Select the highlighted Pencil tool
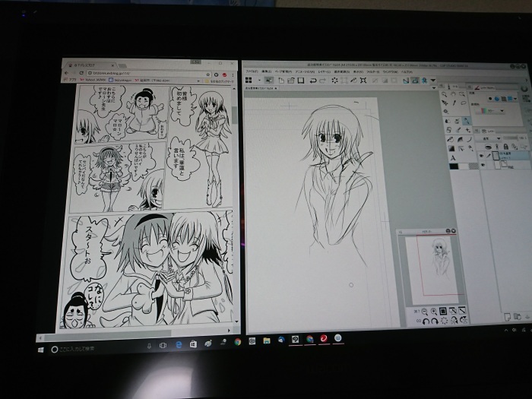The height and width of the screenshot is (399, 532). point(467,121)
